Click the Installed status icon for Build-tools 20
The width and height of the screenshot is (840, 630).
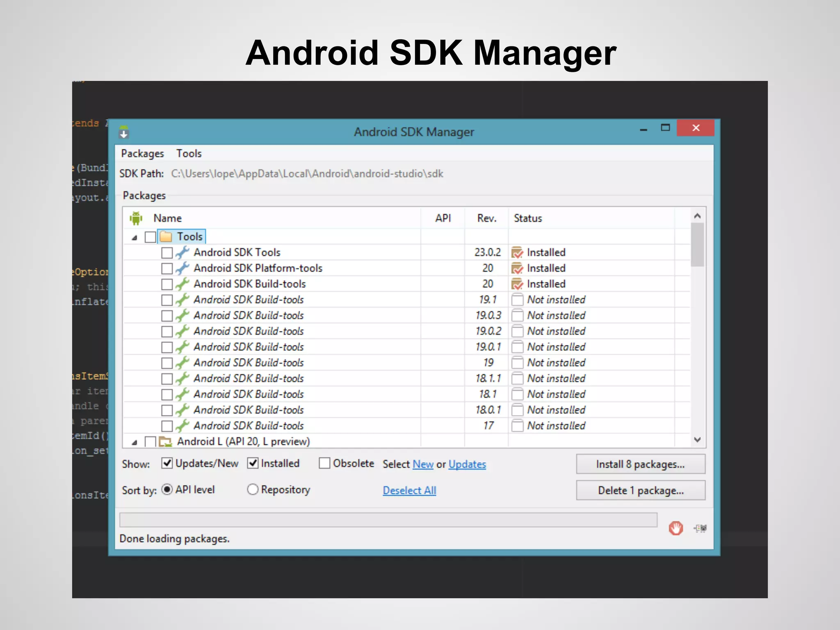[x=517, y=284]
